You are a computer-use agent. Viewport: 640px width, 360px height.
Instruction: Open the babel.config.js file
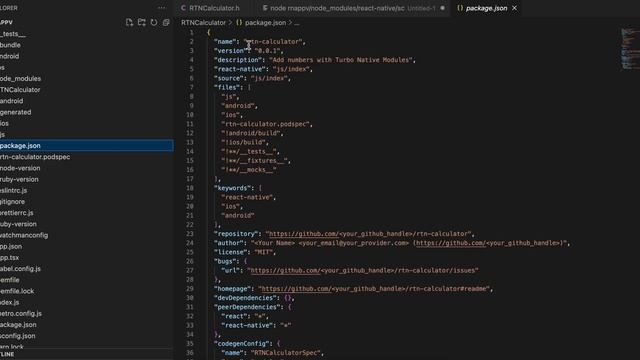tap(87, 269)
